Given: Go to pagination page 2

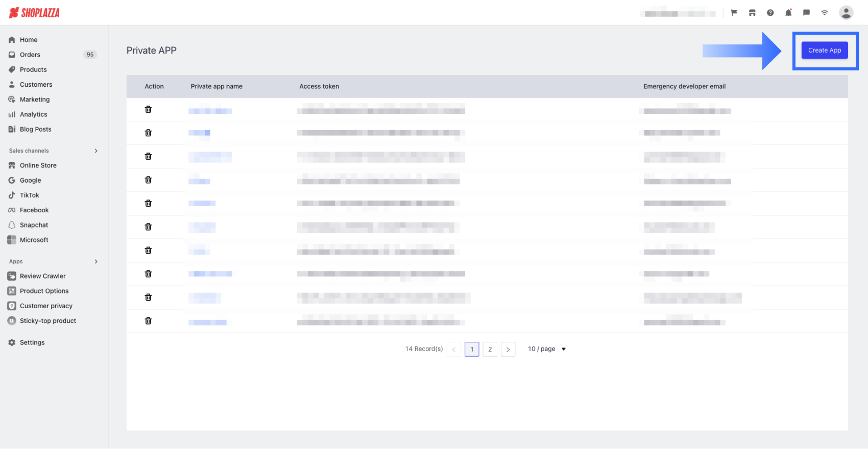Looking at the screenshot, I should [x=490, y=349].
